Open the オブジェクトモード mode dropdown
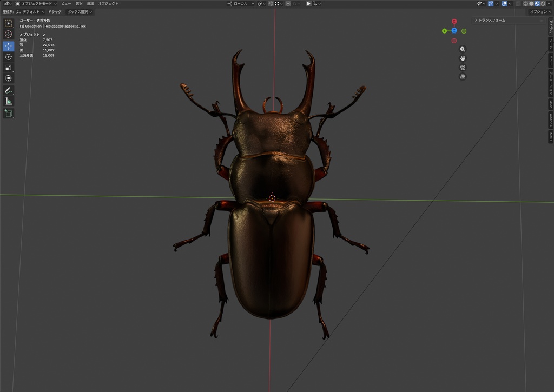 coord(36,4)
